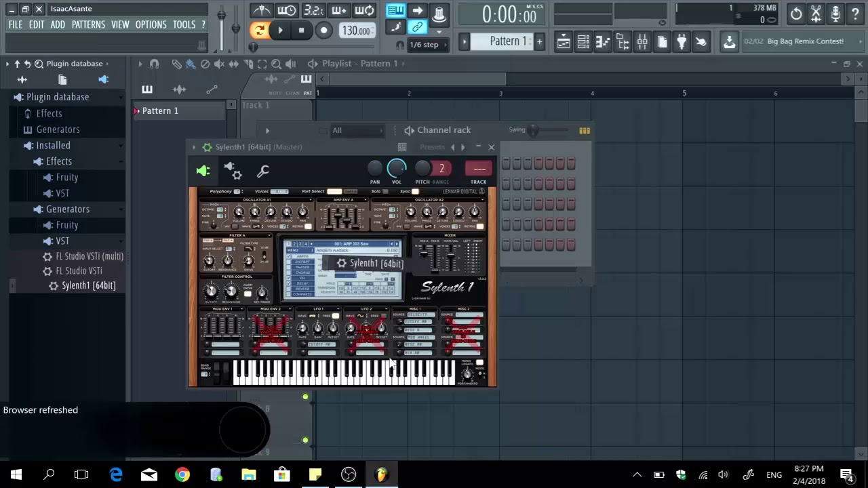The image size is (868, 488).
Task: Open the help question mark icon
Action: [855, 14]
